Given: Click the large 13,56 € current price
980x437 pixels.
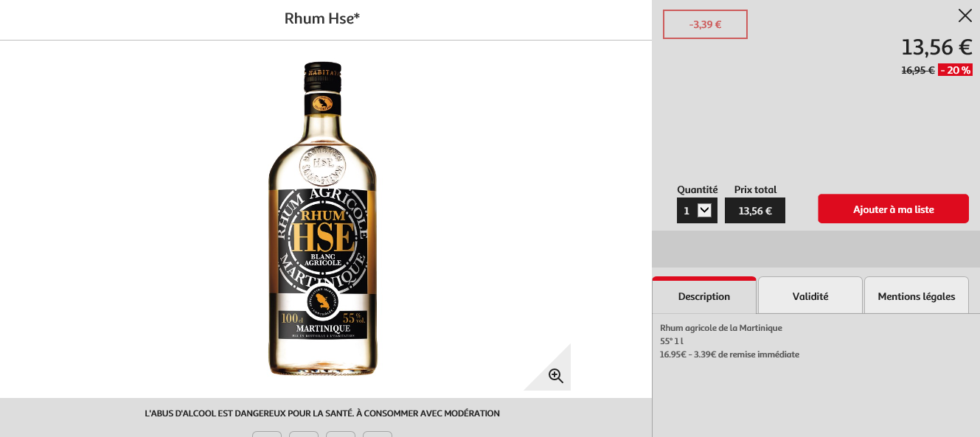Looking at the screenshot, I should [x=936, y=47].
